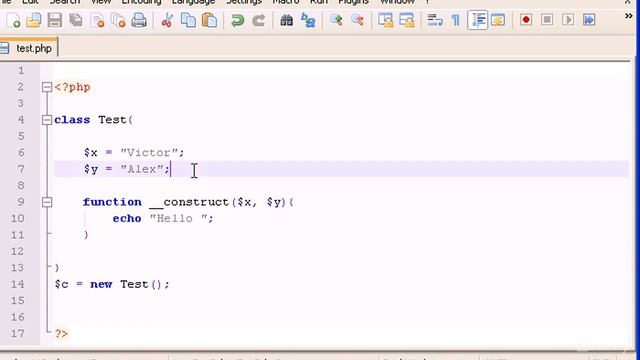Click the new keyword on line 14
The image size is (640, 360).
pos(101,284)
